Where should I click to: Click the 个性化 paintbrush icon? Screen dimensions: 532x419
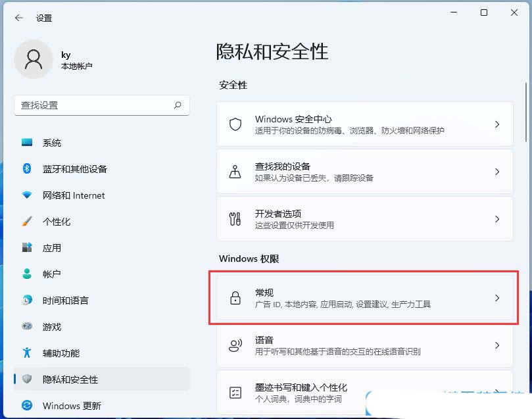(27, 222)
